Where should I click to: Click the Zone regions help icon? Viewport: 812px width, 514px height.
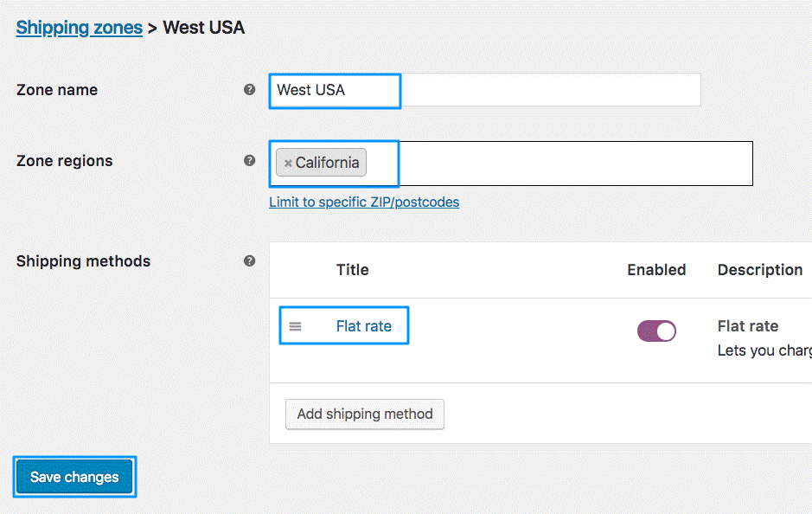point(250,160)
